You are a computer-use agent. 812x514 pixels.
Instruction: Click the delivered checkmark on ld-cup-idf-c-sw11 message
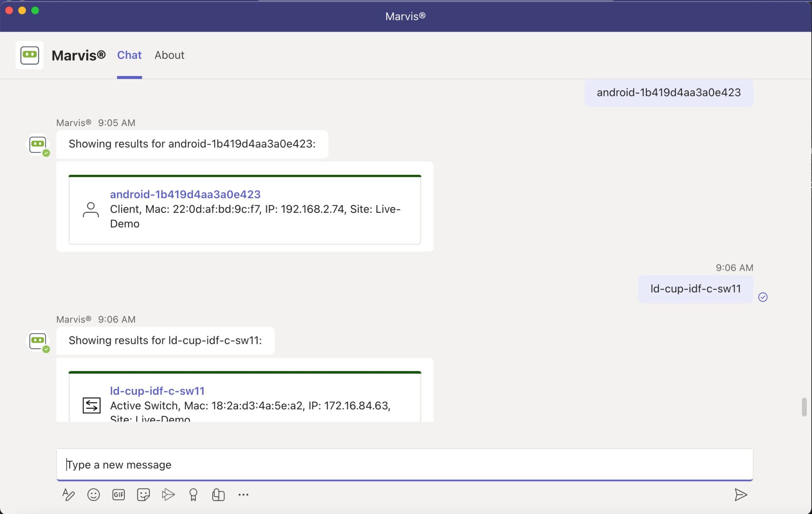tap(763, 297)
